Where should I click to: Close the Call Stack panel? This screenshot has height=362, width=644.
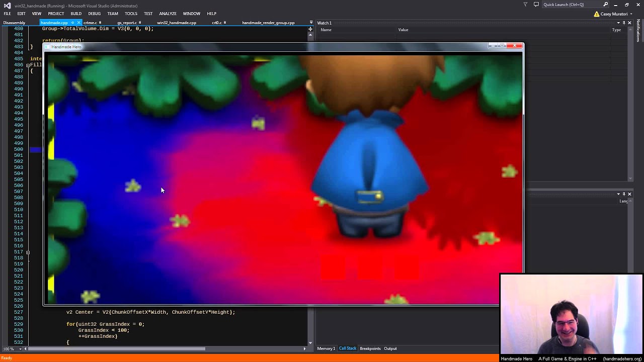pos(629,194)
